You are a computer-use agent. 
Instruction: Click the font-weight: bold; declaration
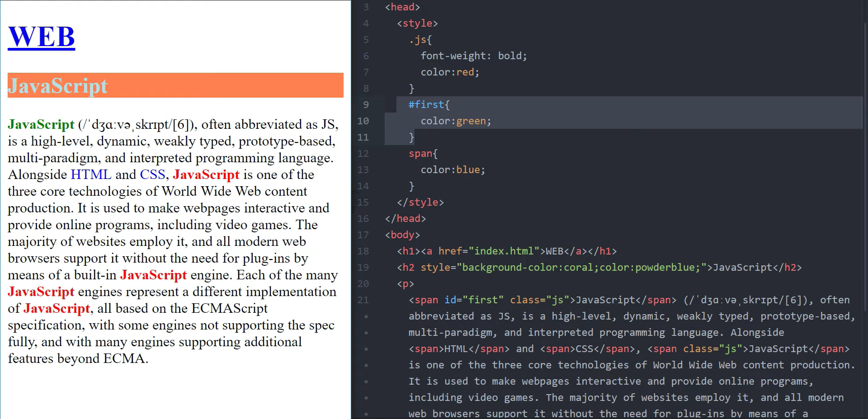[474, 56]
